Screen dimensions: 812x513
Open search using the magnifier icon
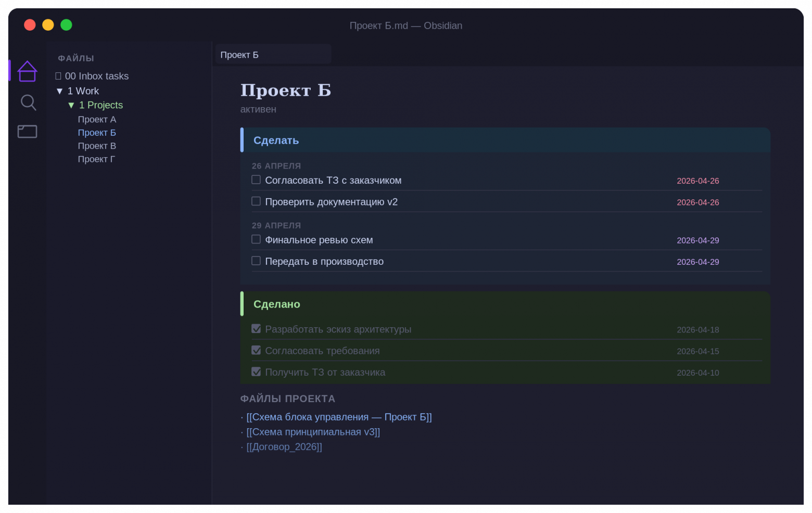pos(28,102)
